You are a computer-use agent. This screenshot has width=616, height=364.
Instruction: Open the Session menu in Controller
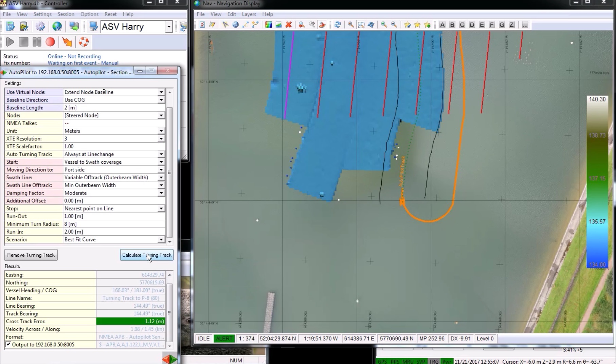[66, 14]
